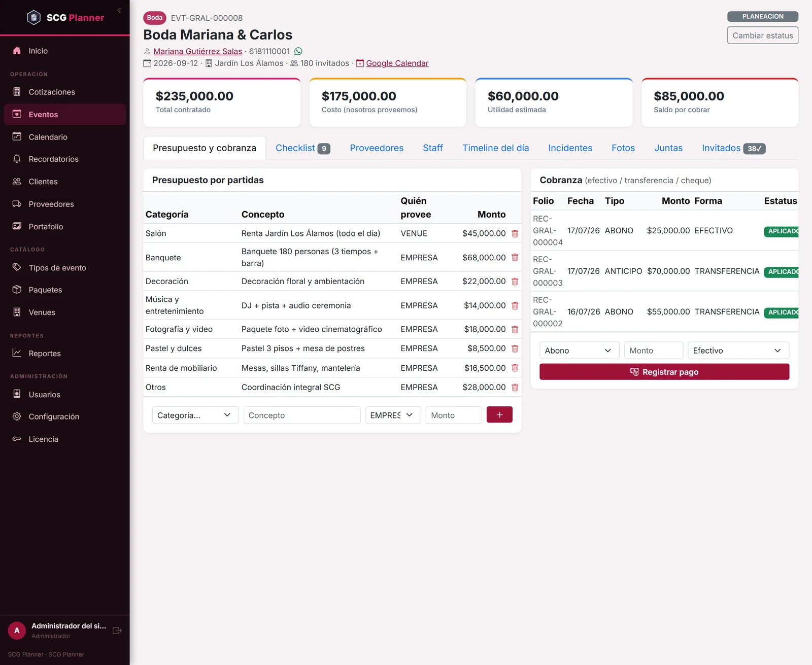Select folio REC-GRAL-000003 cell
Screen dimensions: 812x665
coord(548,271)
